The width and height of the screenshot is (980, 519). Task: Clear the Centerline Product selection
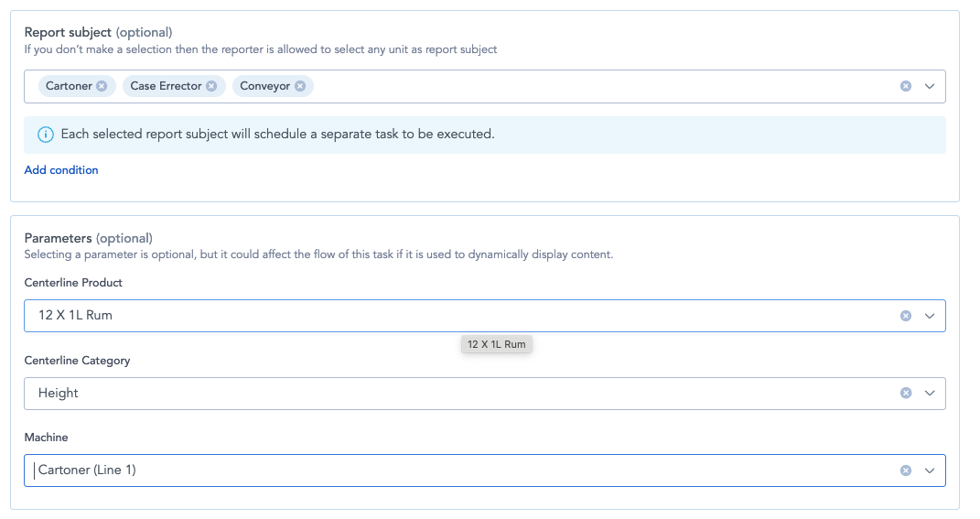click(906, 316)
